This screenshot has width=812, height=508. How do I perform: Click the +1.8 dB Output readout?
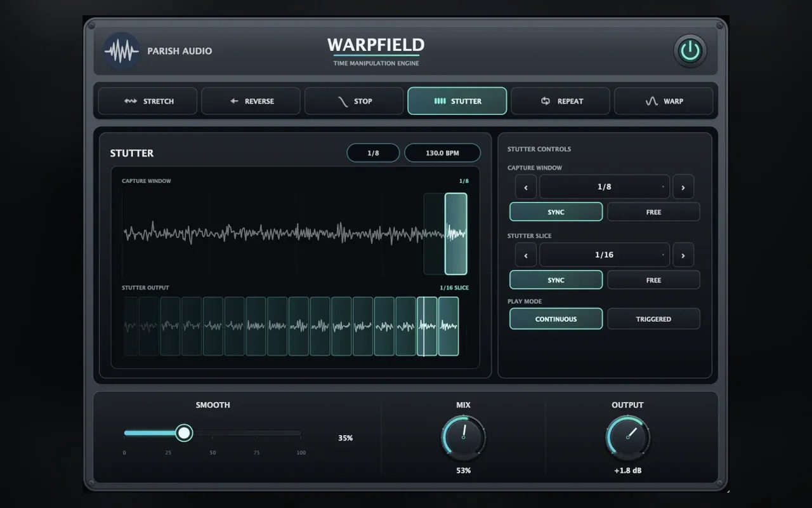tap(628, 471)
